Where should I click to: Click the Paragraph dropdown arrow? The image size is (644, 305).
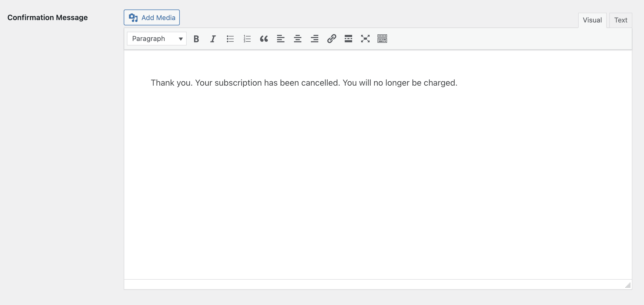[181, 39]
